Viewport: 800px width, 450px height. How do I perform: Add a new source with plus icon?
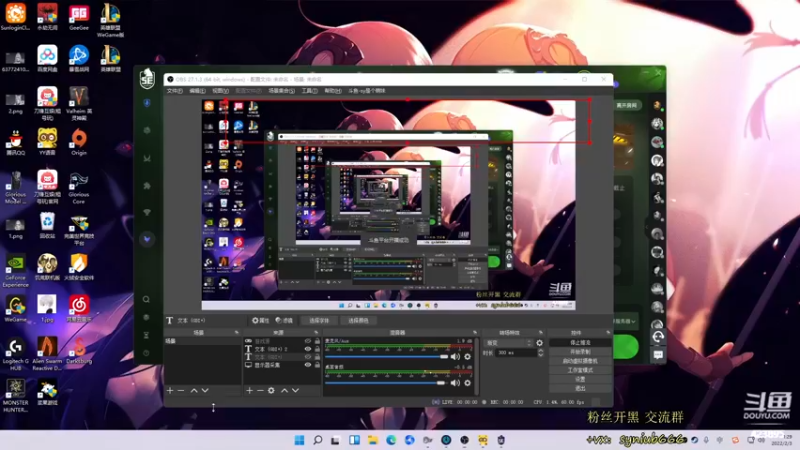(249, 390)
